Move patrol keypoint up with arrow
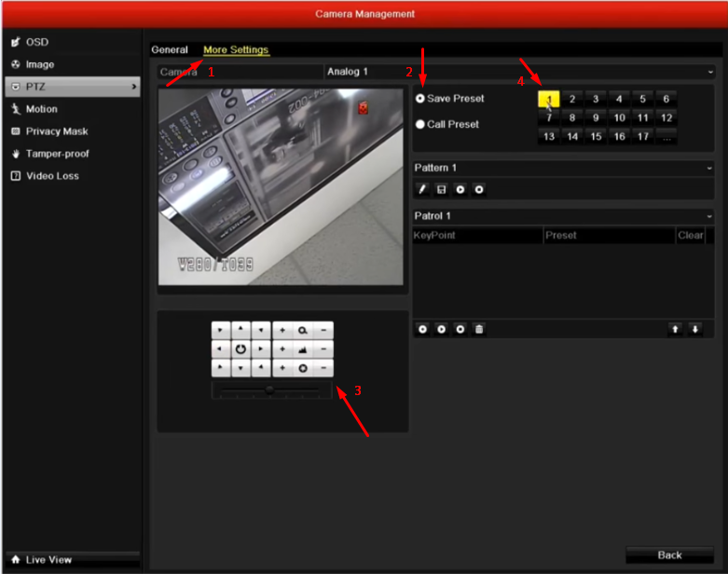The width and height of the screenshot is (728, 574). pos(675,330)
